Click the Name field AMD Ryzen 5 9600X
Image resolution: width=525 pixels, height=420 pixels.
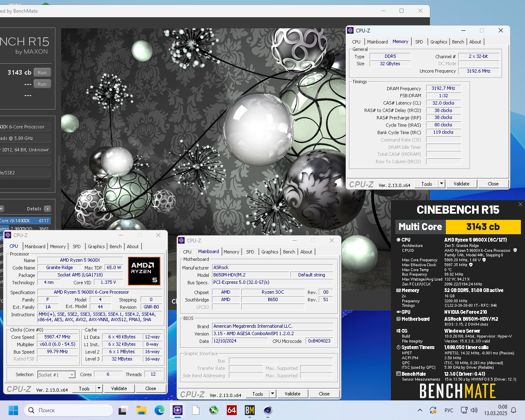point(80,260)
